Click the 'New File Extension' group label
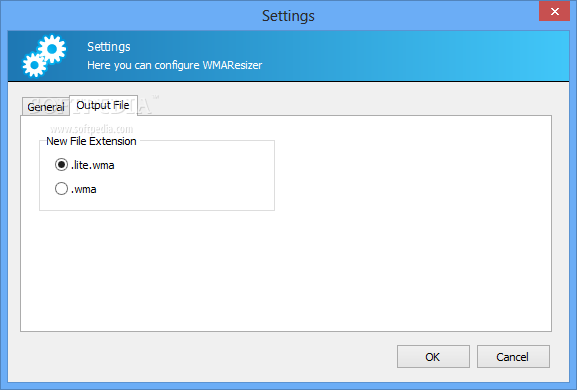The image size is (577, 390). tap(91, 141)
